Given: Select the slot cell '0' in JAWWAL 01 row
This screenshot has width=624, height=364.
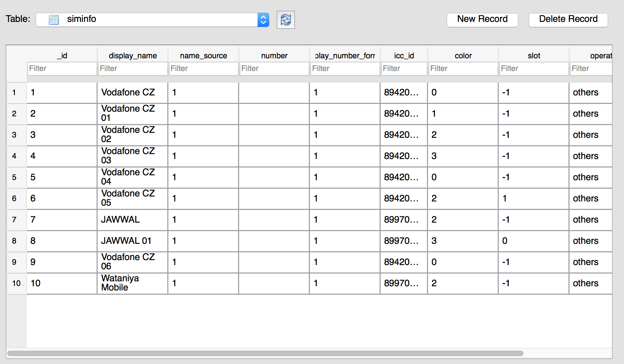Looking at the screenshot, I should pyautogui.click(x=533, y=241).
